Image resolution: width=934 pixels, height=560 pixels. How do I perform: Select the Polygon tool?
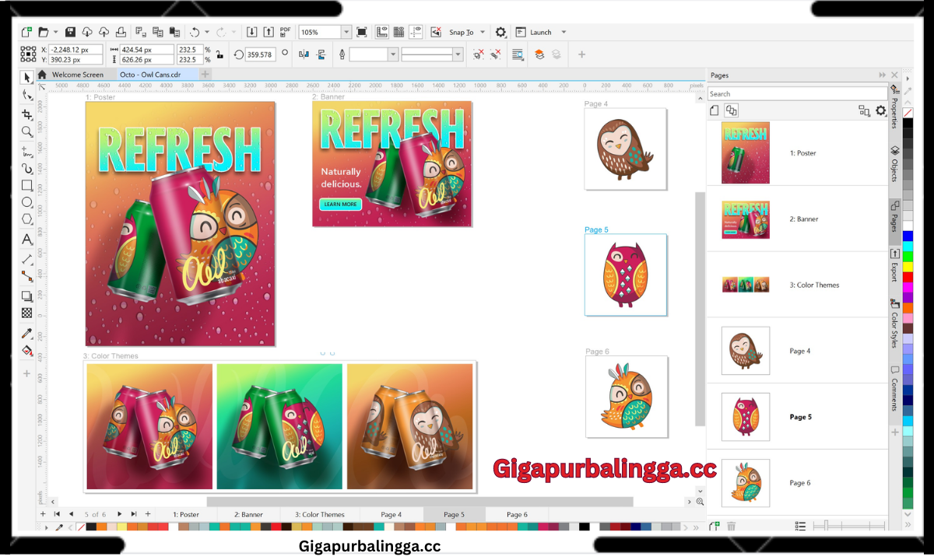click(27, 220)
